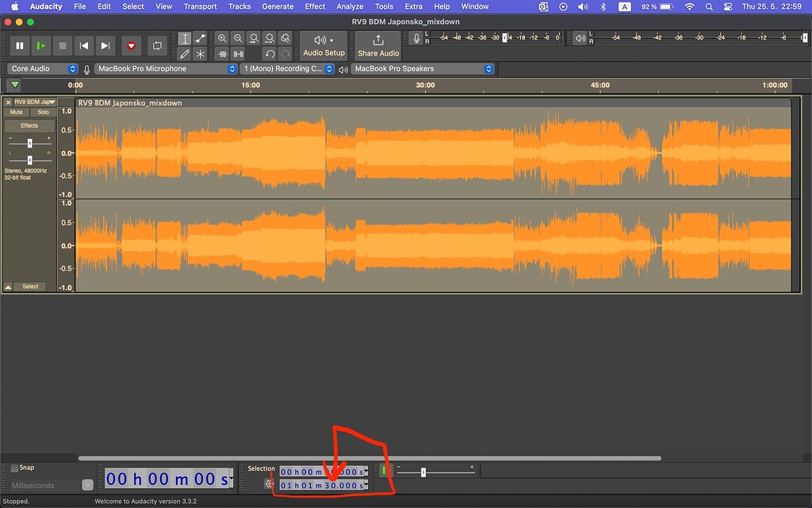Select the Draw tool
This screenshot has height=508, width=812.
click(184, 53)
